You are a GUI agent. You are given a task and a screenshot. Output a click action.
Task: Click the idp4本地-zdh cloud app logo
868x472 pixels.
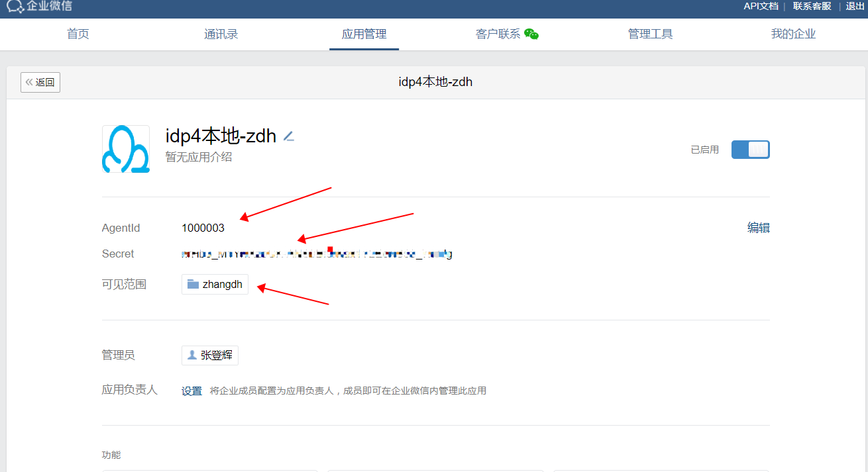[125, 149]
